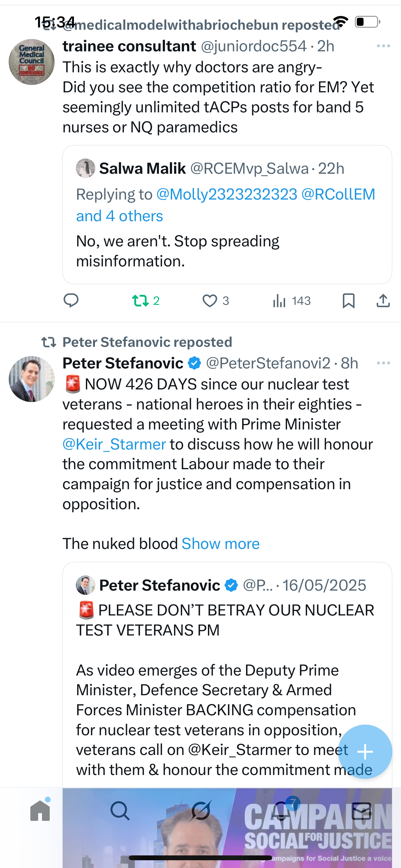This screenshot has width=401, height=868.
Task: View analytics for post with 143 views
Action: [279, 301]
